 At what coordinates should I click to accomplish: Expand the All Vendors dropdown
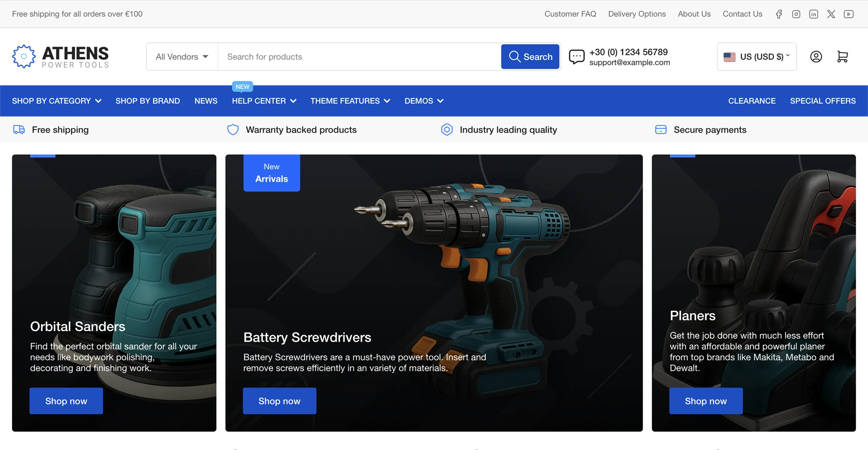pos(182,57)
